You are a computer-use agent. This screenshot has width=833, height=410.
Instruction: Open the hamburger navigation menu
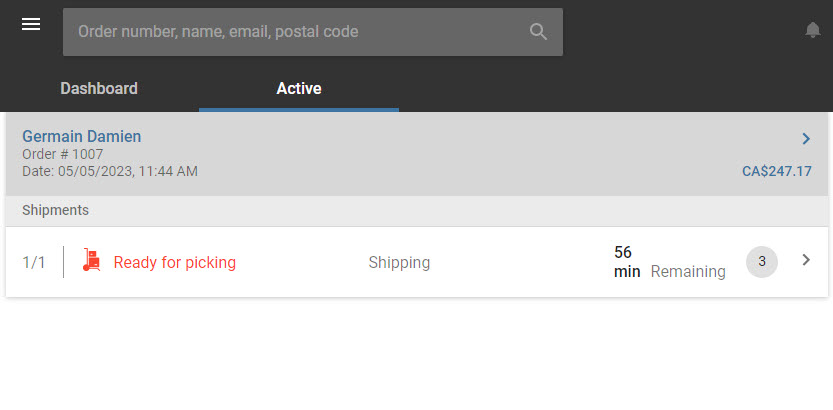pyautogui.click(x=31, y=24)
